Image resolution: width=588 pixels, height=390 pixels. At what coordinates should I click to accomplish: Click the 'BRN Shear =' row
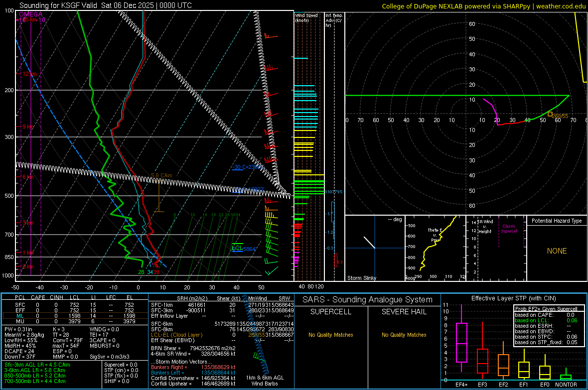[193, 348]
